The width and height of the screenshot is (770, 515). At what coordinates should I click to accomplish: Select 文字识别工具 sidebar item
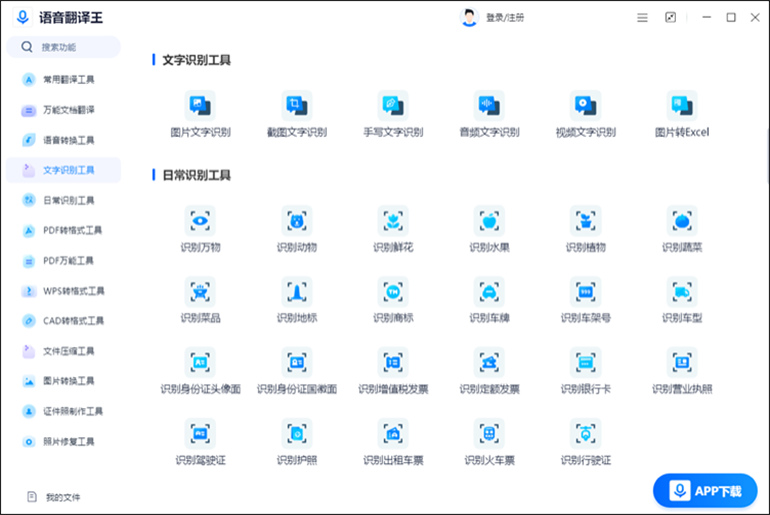coord(63,170)
